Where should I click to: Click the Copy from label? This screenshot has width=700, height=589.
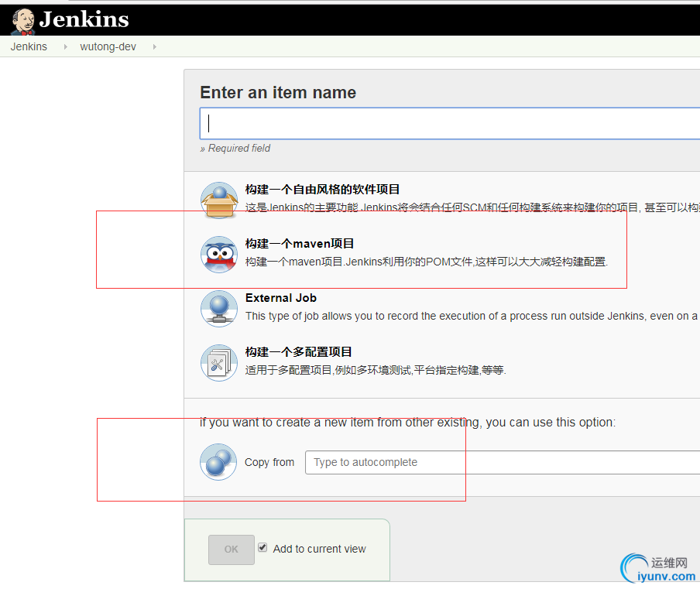click(x=269, y=462)
